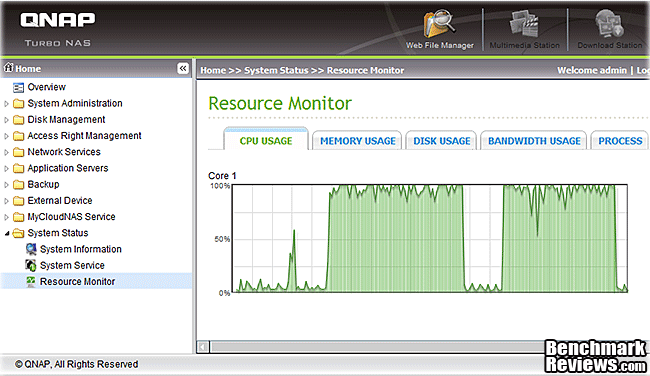Click the Application Servers folder icon
Screen dimensions: 650x376
click(18, 168)
